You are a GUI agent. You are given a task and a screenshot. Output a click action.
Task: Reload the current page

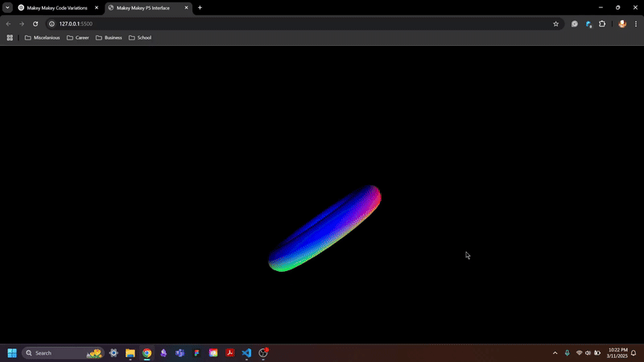[35, 24]
